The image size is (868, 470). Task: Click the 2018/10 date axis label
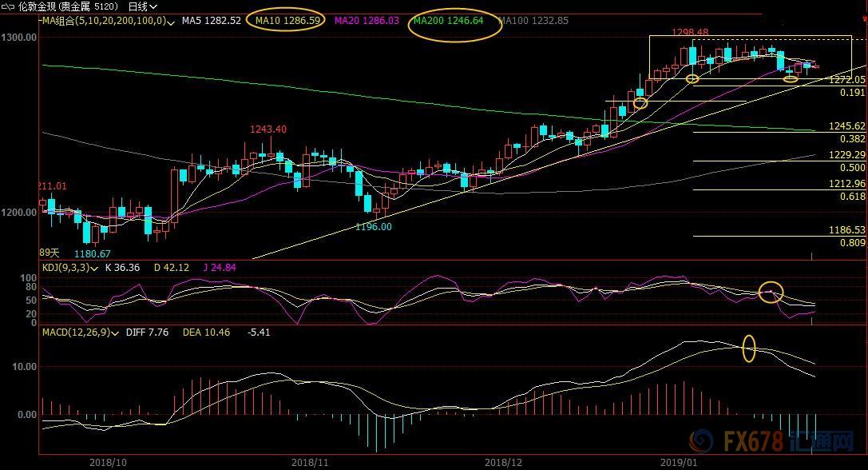pos(108,462)
